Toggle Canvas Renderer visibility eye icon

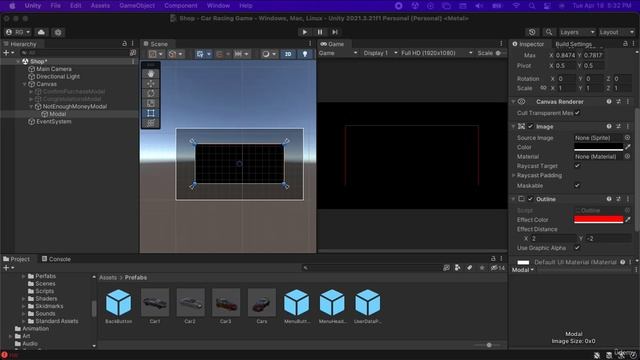coord(521,102)
